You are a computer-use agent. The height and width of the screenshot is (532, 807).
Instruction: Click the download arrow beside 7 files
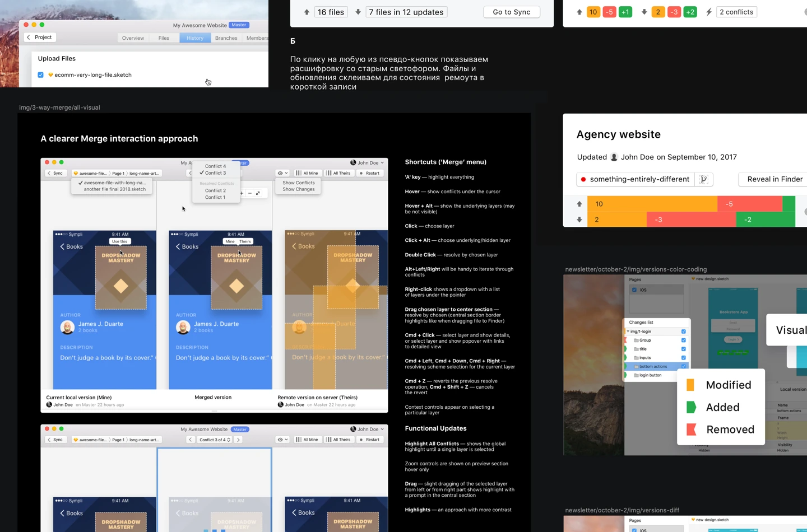[x=358, y=12]
